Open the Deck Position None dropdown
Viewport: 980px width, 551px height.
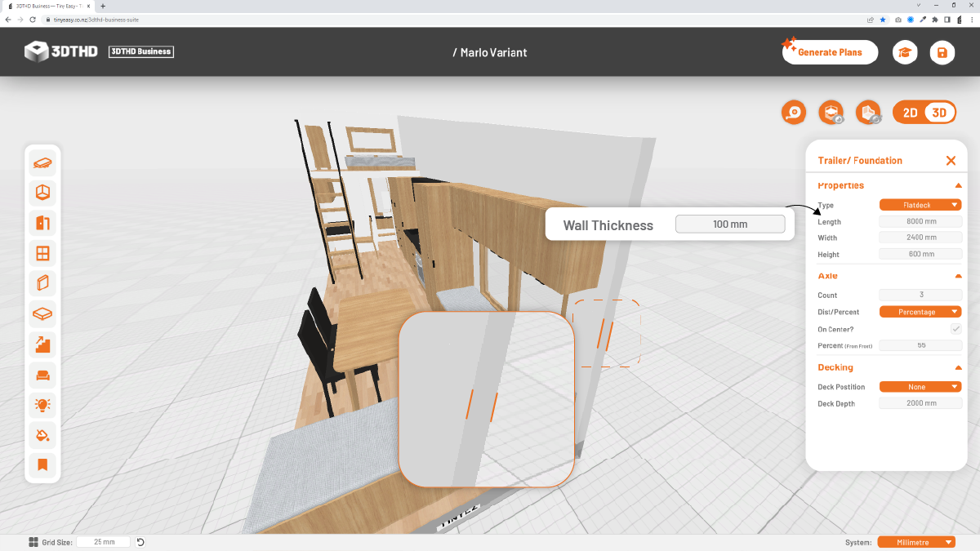920,387
